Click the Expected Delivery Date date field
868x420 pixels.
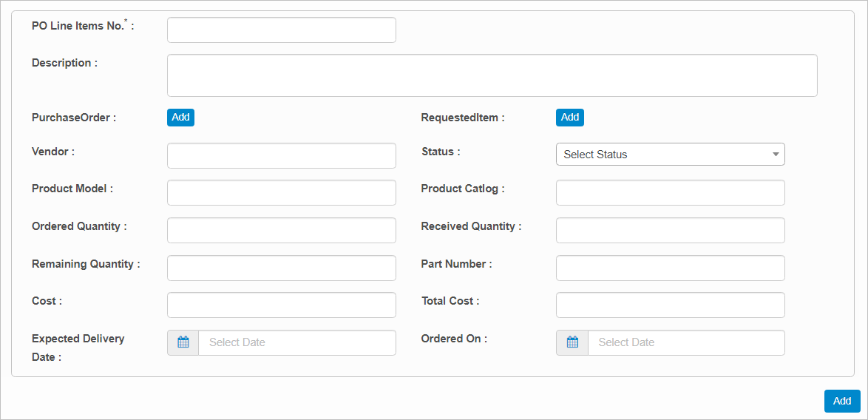(x=296, y=342)
